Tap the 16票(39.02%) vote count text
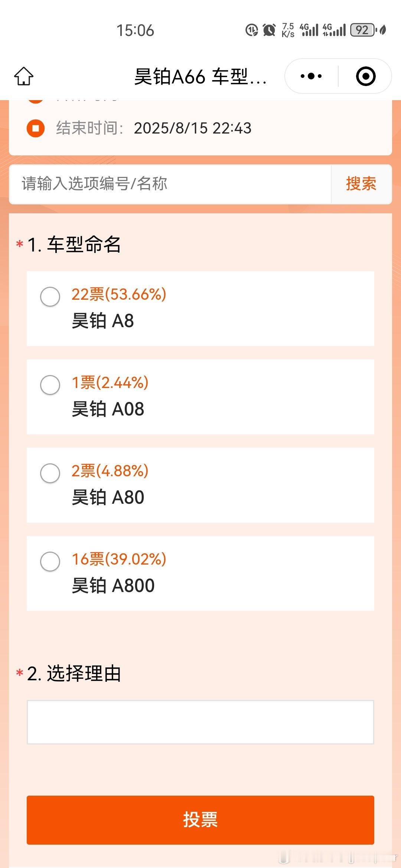Viewport: 401px width, 868px height. tap(119, 559)
